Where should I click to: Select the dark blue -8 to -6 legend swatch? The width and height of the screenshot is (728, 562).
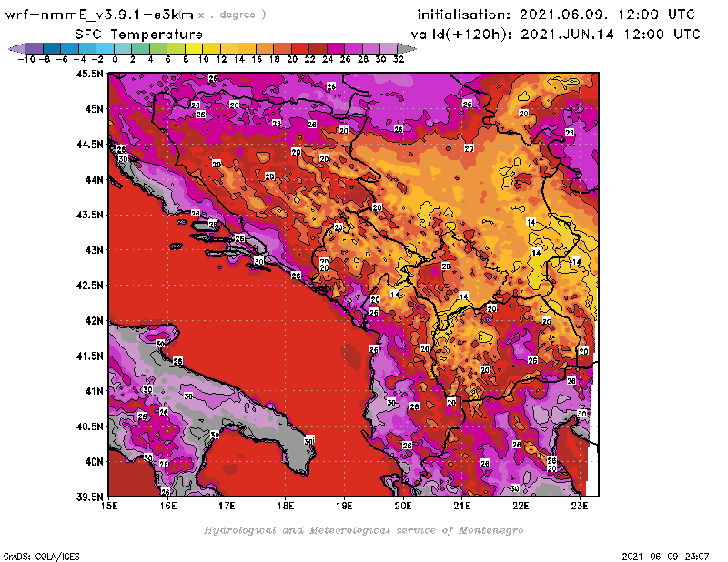pos(52,48)
